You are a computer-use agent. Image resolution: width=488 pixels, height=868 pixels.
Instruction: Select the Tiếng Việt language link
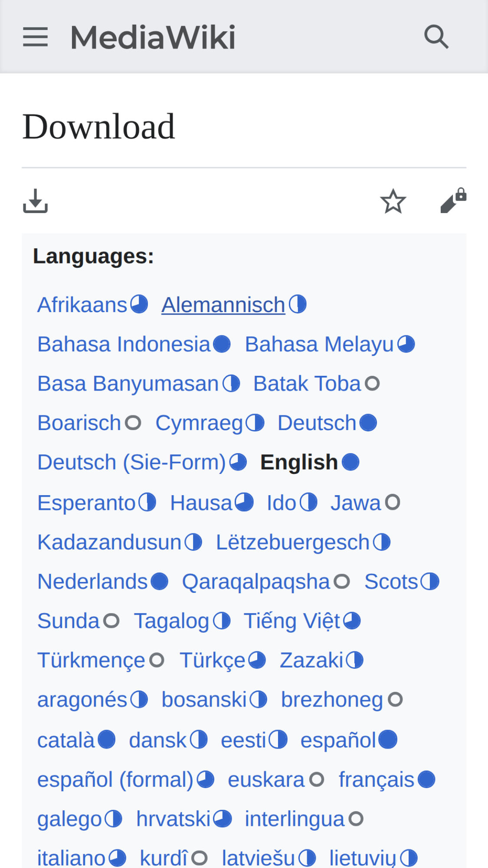pos(291,621)
